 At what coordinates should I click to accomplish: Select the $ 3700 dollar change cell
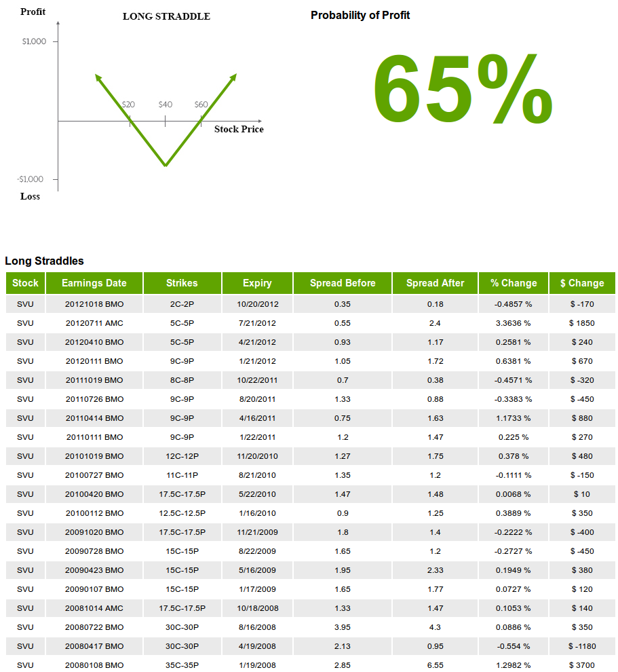tap(582, 665)
